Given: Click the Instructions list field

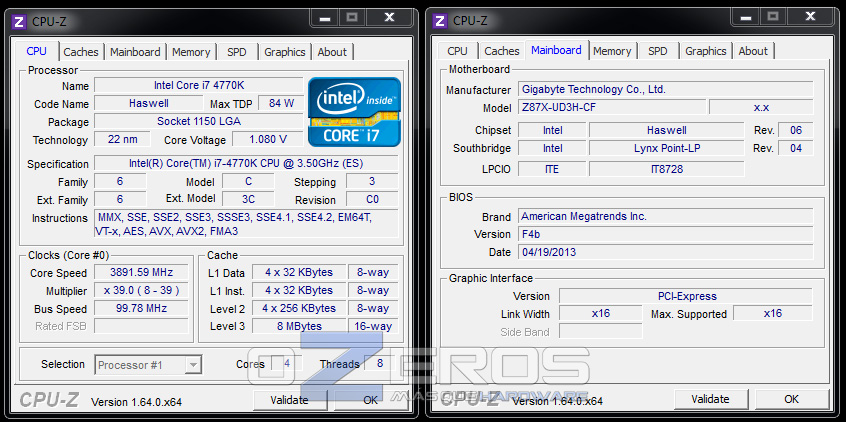Looking at the screenshot, I should [246, 224].
